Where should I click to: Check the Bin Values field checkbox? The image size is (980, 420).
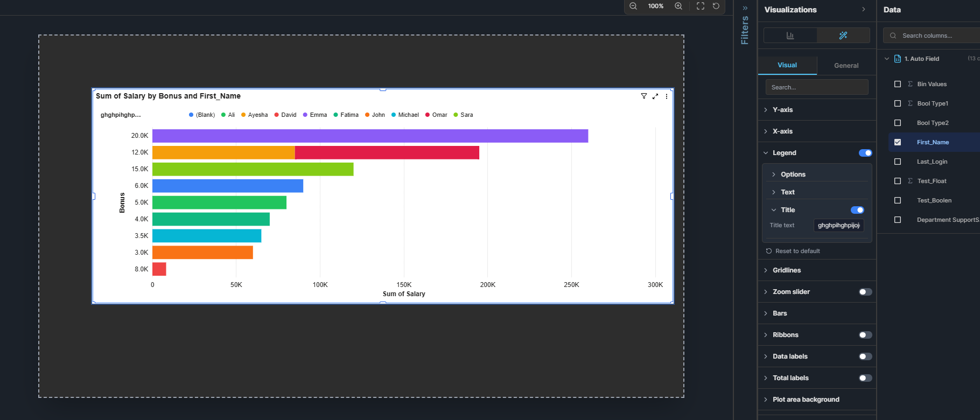[898, 84]
